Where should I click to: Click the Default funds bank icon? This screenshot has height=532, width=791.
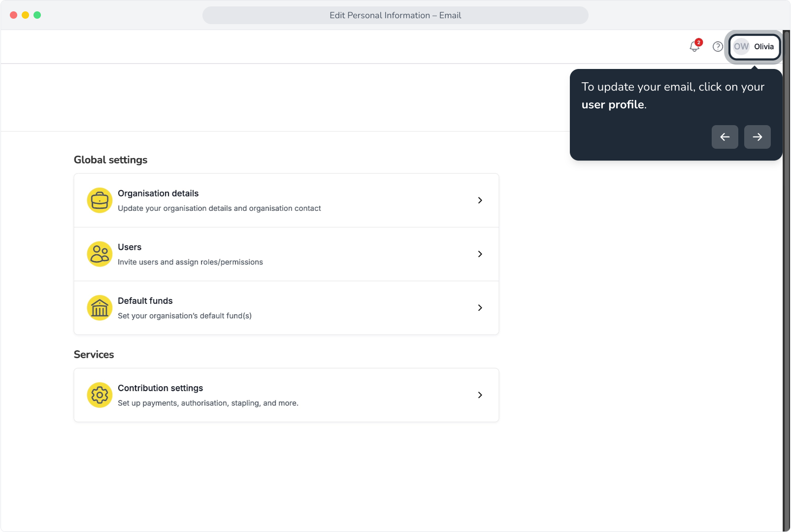tap(99, 308)
